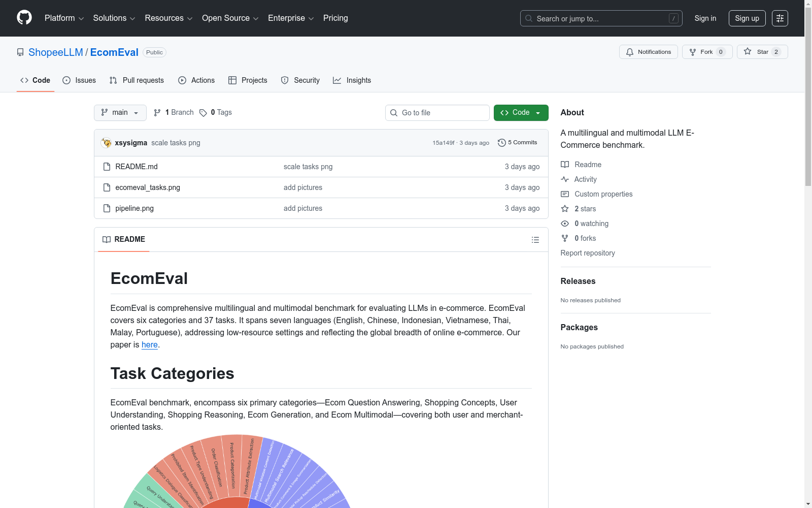Click the 'Search or jump to...' field
Viewport: 812px width, 508px height.
tap(601, 18)
